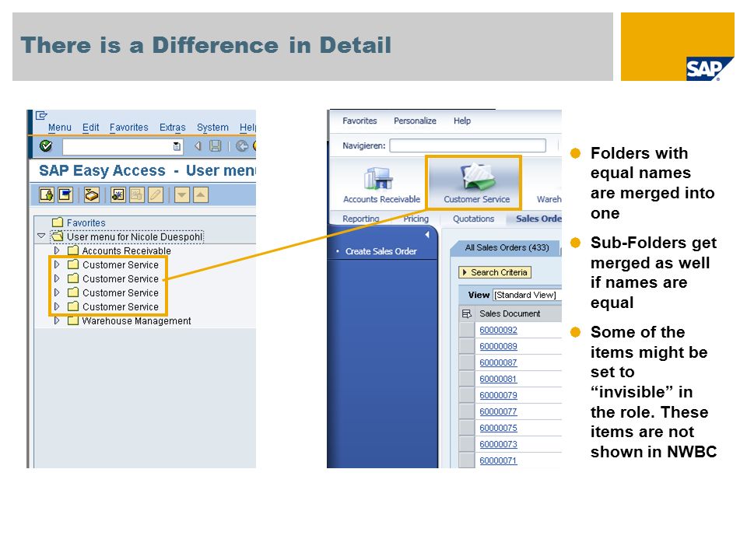Open sales document 60000071

(498, 460)
